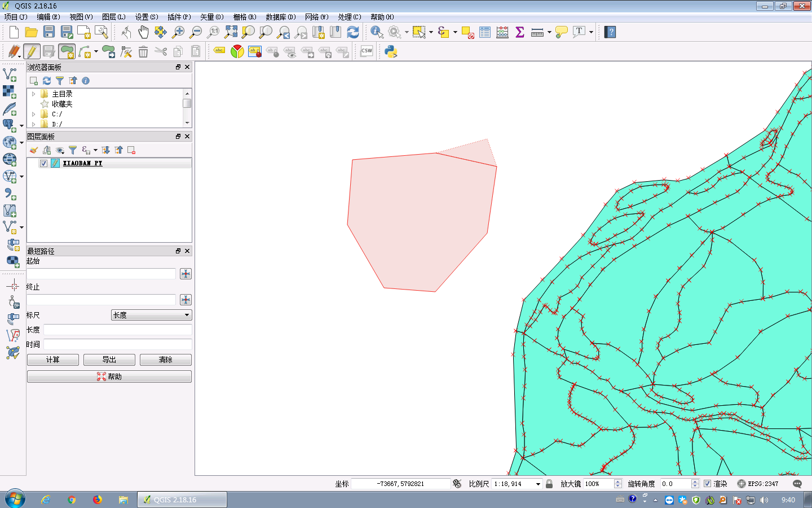Open the 栅格 menu

[x=245, y=17]
